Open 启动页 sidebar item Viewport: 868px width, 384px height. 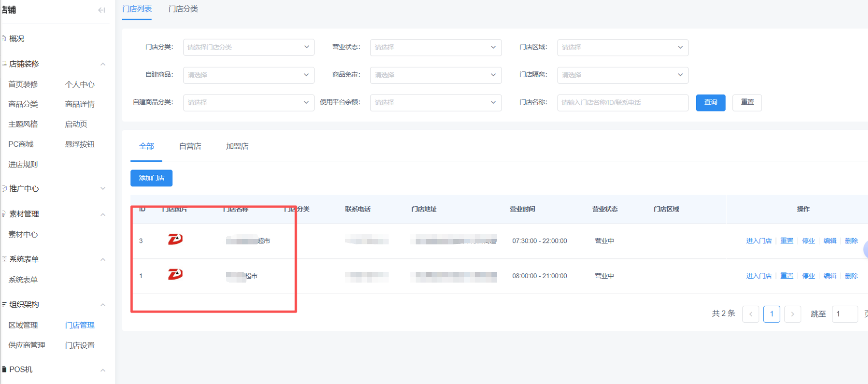pos(76,124)
